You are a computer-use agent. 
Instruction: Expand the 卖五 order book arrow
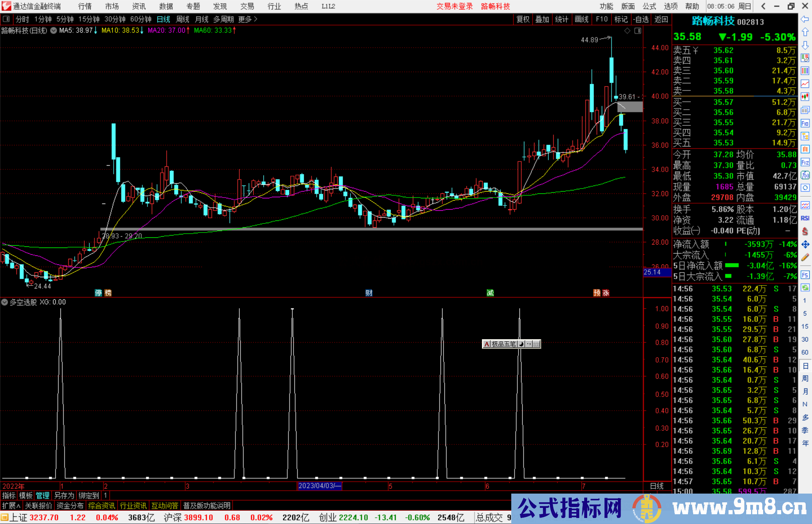point(695,50)
